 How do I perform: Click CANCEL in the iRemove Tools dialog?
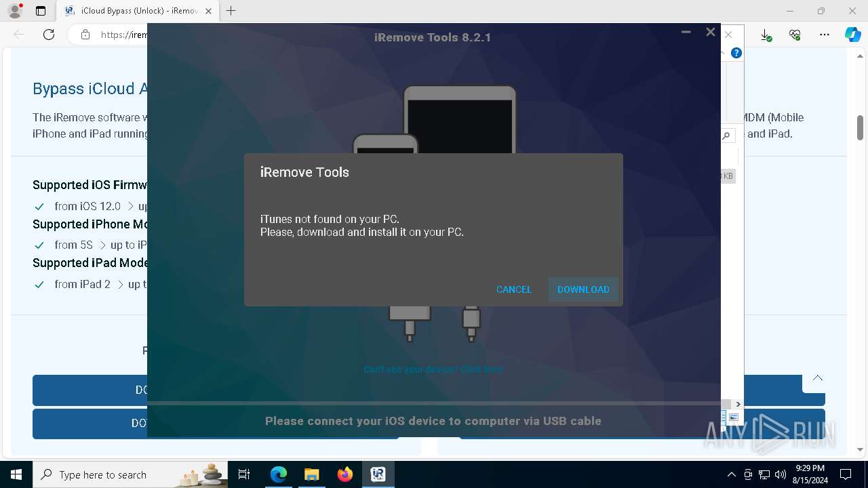(514, 289)
